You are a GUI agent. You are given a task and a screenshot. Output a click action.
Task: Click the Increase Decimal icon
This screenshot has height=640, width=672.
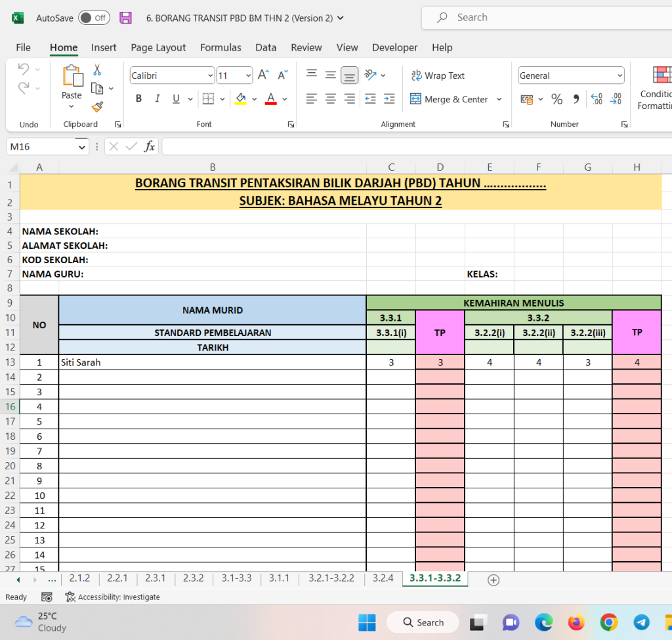coord(596,98)
